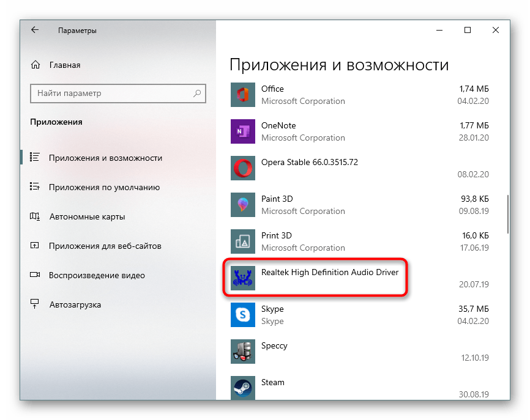Select the Opera app icon
Screen dimensions: 530x420
point(243,168)
